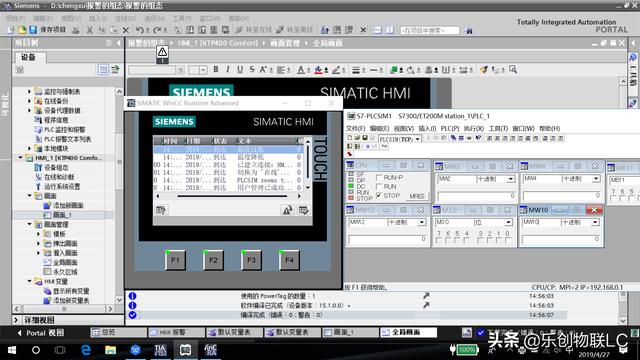Open the font size dropdown in editor toolbar
Image resolution: width=640 pixels, height=360 pixels.
203,70
